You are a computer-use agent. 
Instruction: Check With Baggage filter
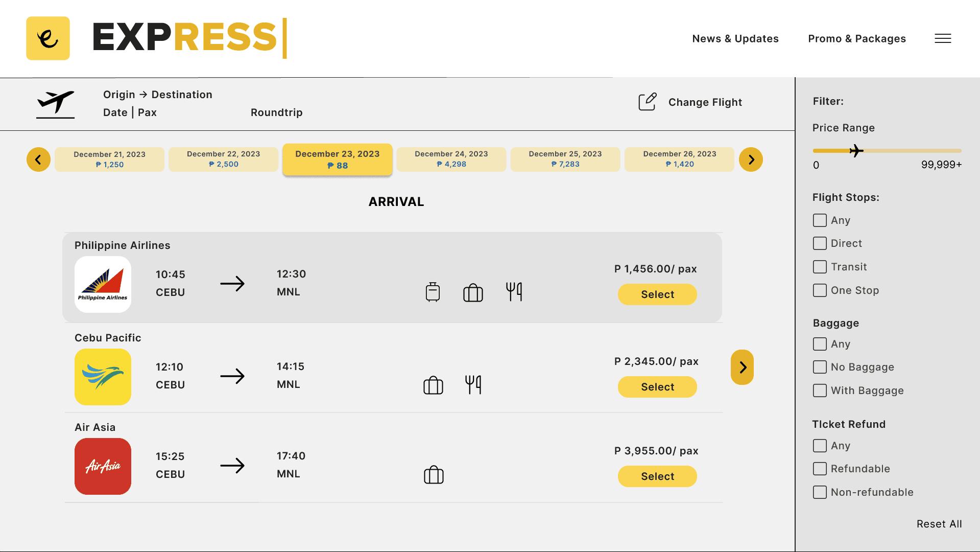click(x=820, y=390)
